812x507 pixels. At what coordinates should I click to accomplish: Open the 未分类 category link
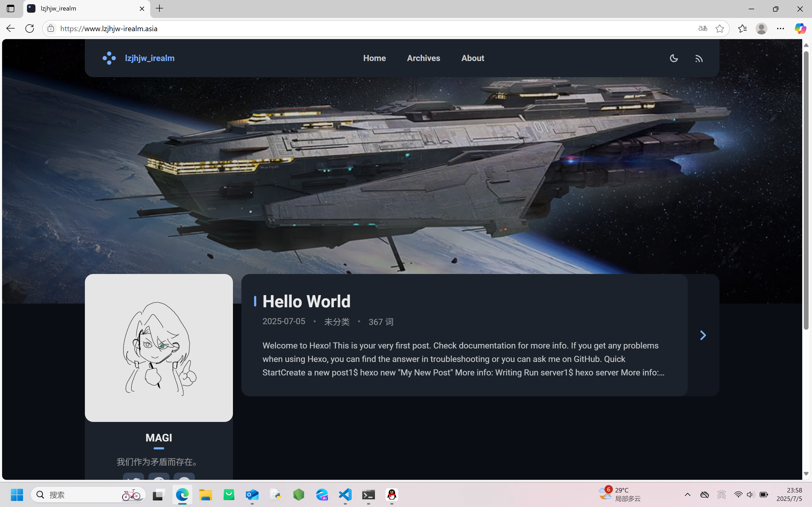[x=337, y=322]
